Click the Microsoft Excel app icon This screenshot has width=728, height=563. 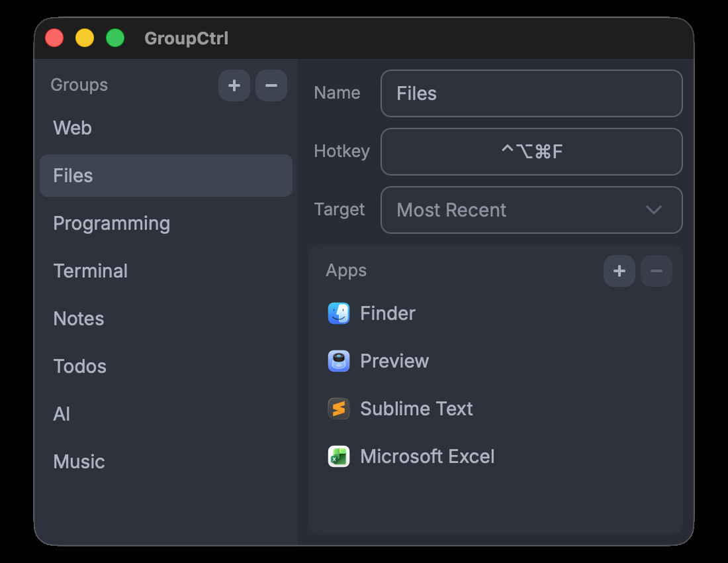[x=339, y=456]
